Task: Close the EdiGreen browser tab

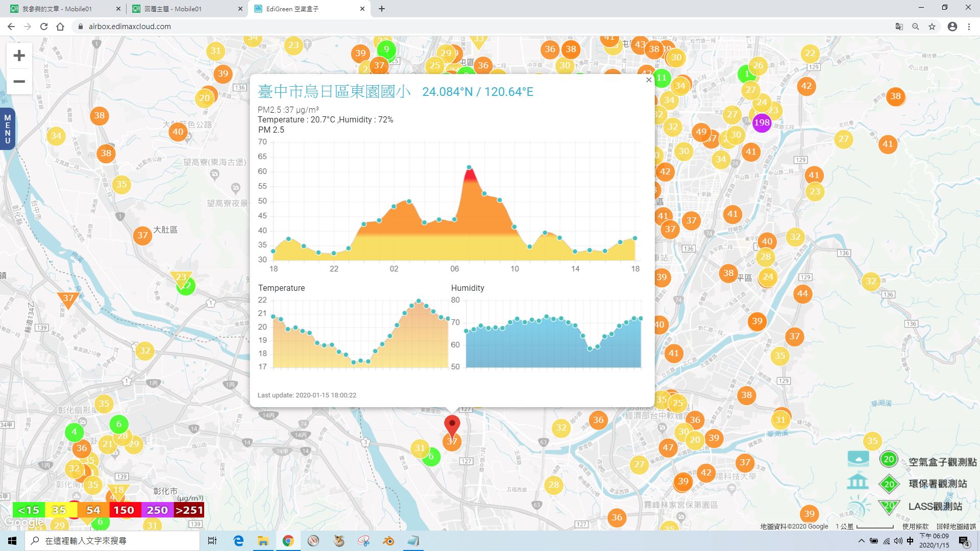Action: point(362,9)
